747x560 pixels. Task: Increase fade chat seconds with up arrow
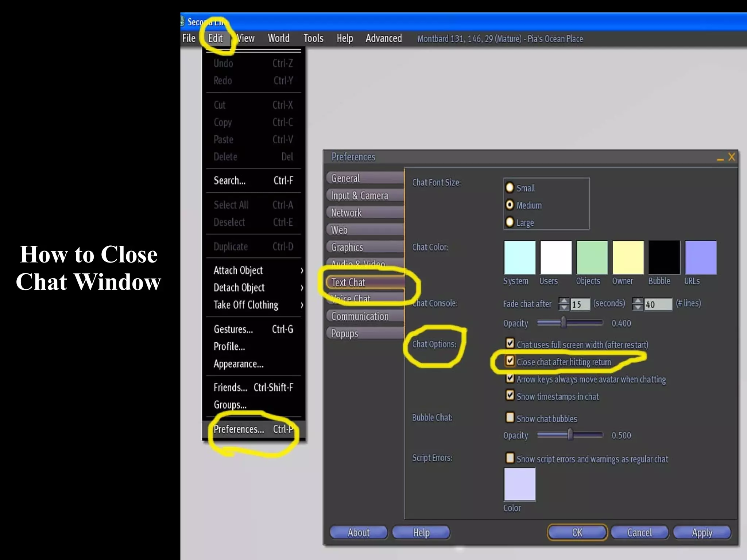coord(564,301)
